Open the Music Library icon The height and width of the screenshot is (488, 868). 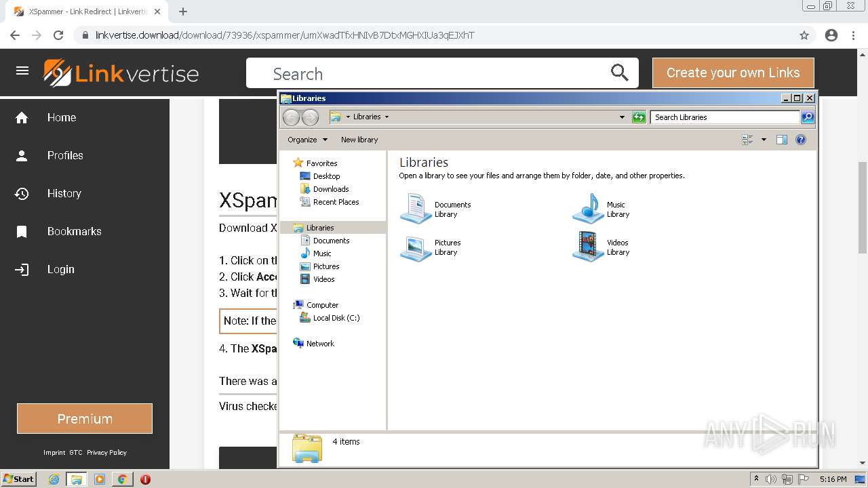click(588, 208)
